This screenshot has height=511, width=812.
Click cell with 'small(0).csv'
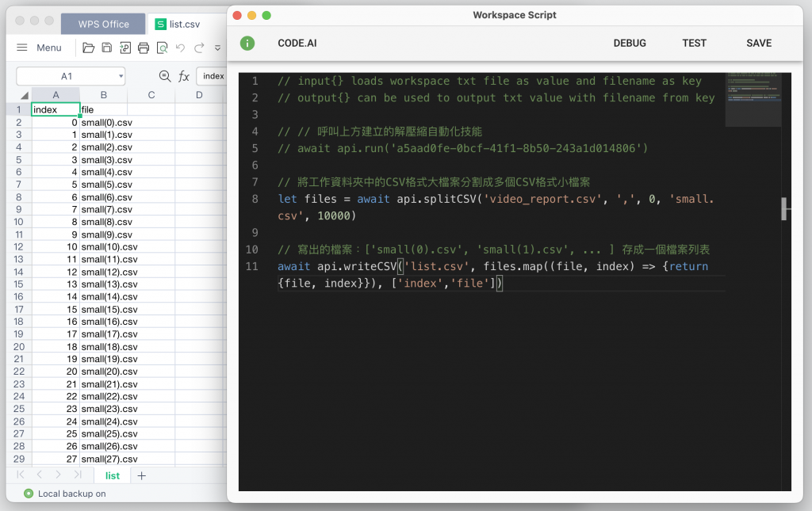(x=107, y=123)
